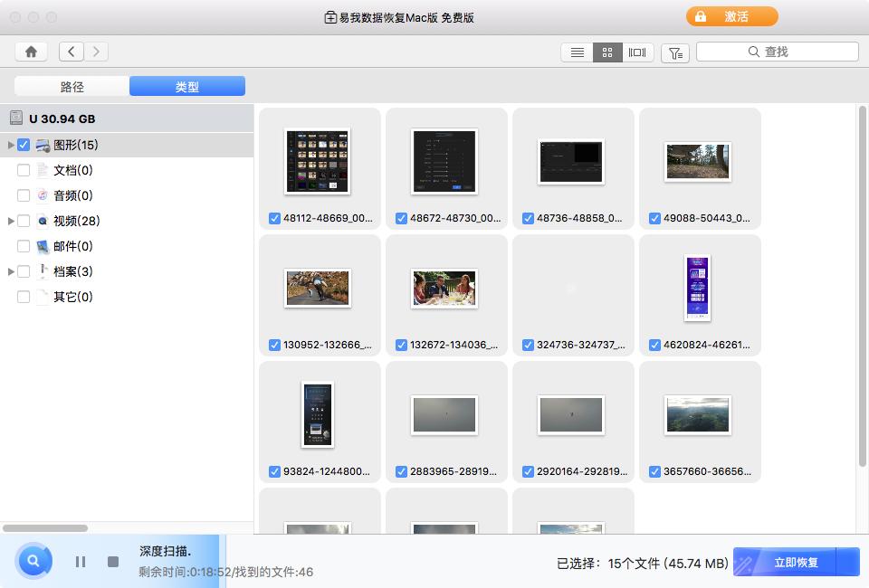Switch to list view mode
This screenshot has height=588, width=869.
577,52
